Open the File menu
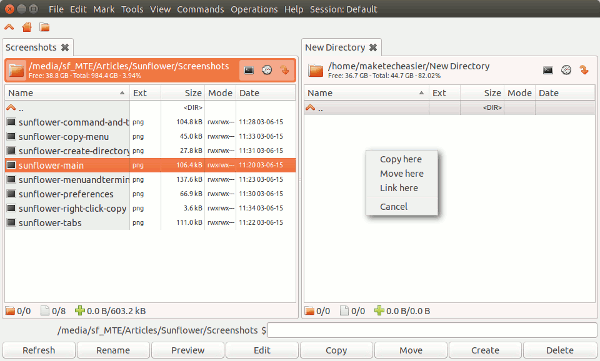The image size is (600, 361). point(56,9)
